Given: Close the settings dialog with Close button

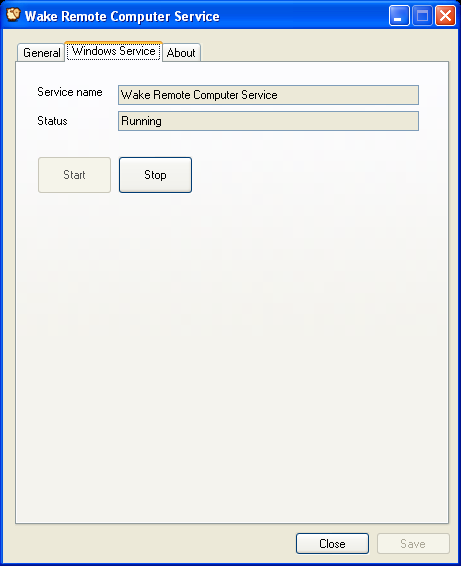Looking at the screenshot, I should tap(332, 544).
